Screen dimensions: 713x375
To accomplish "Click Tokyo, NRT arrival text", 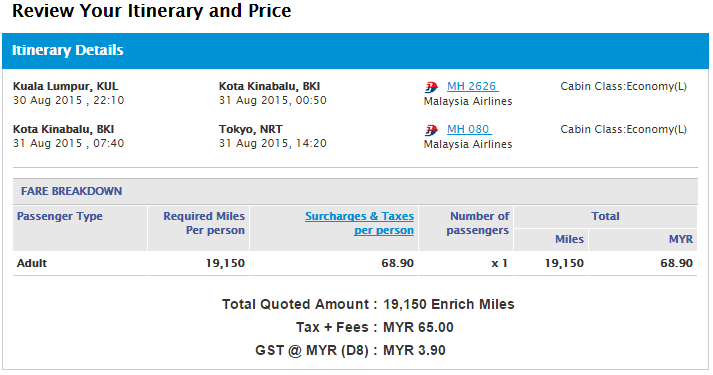I will click(251, 130).
